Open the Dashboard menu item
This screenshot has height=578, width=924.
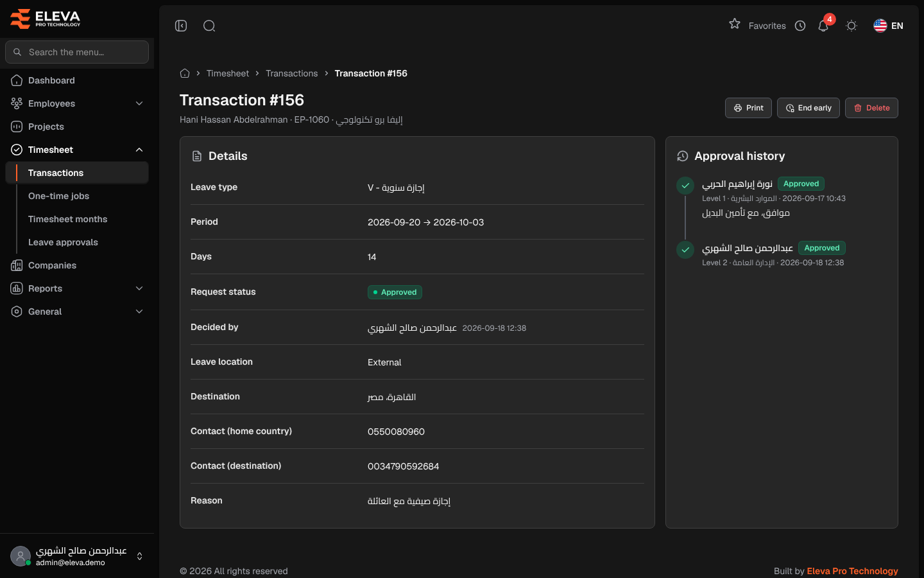77,80
